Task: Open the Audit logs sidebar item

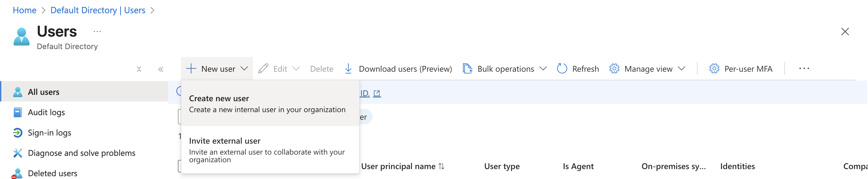Action: 46,112
